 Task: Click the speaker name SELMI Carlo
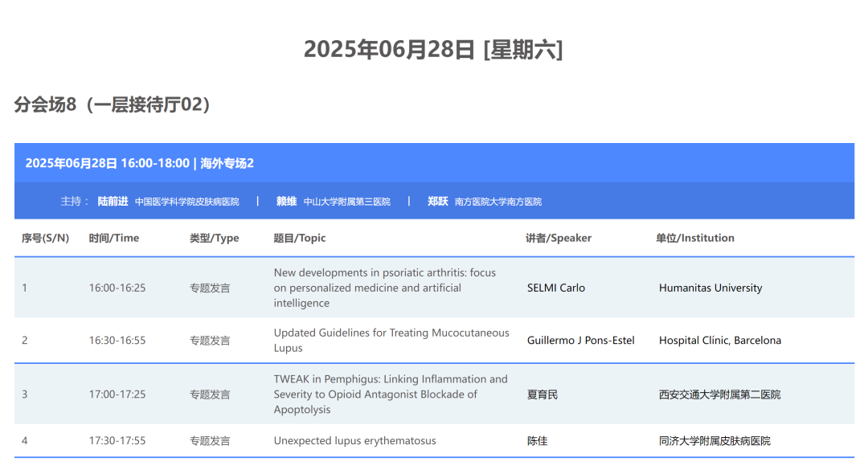point(555,288)
